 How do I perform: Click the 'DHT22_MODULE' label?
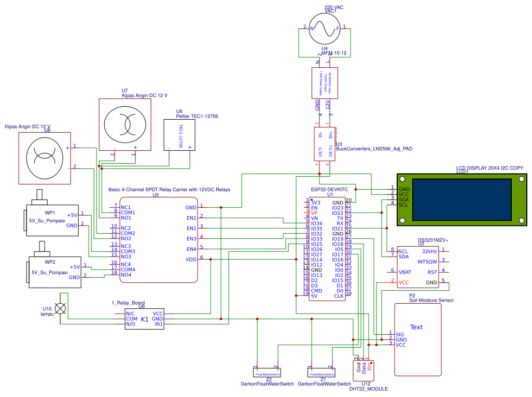pos(369,389)
